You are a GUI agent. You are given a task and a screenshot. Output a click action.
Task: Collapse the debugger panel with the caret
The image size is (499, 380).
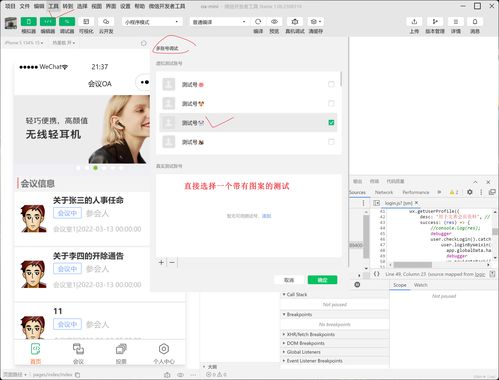click(475, 182)
